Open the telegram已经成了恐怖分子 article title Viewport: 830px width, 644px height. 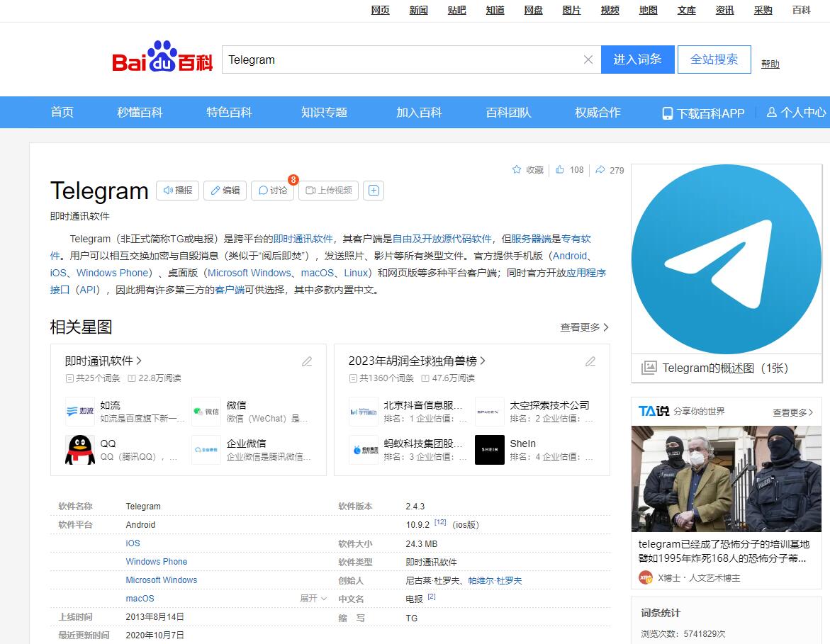coord(724,551)
